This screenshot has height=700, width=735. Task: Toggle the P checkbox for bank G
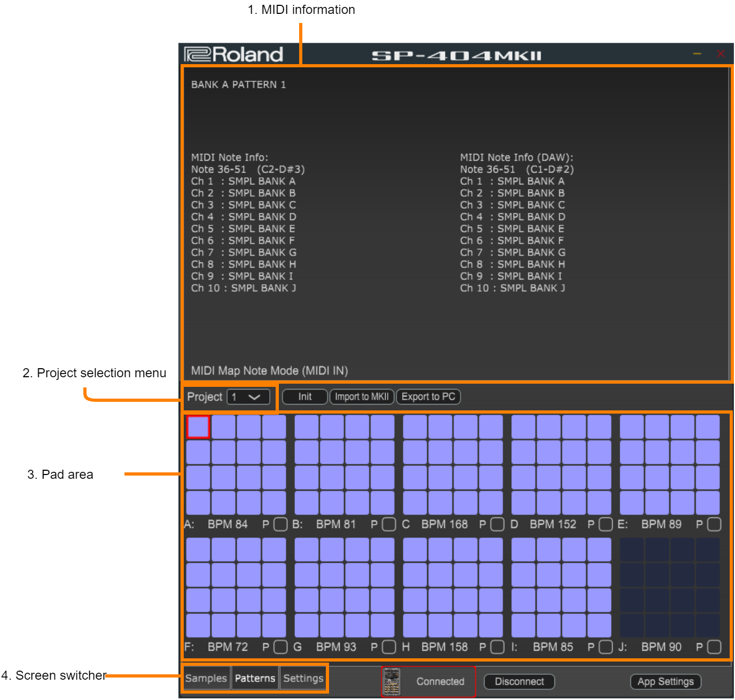[x=389, y=647]
